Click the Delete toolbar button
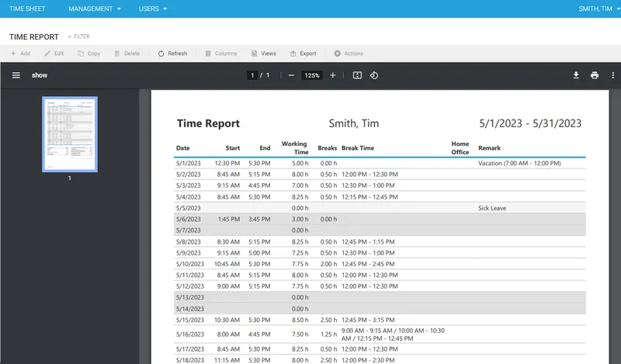The height and width of the screenshot is (364, 621). 127,54
